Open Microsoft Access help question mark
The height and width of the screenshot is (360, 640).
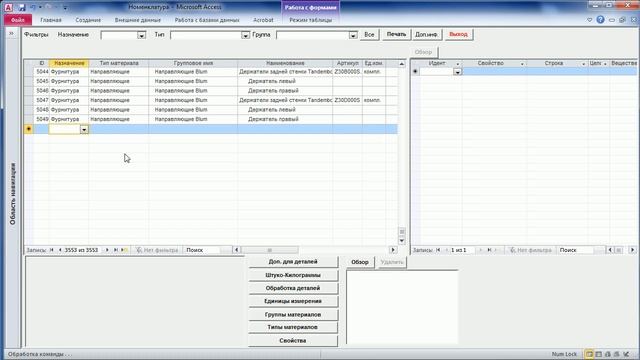tap(600, 20)
